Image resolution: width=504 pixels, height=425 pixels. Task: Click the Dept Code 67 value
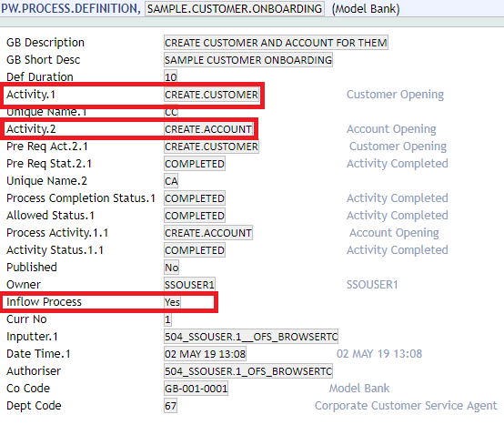(x=170, y=406)
